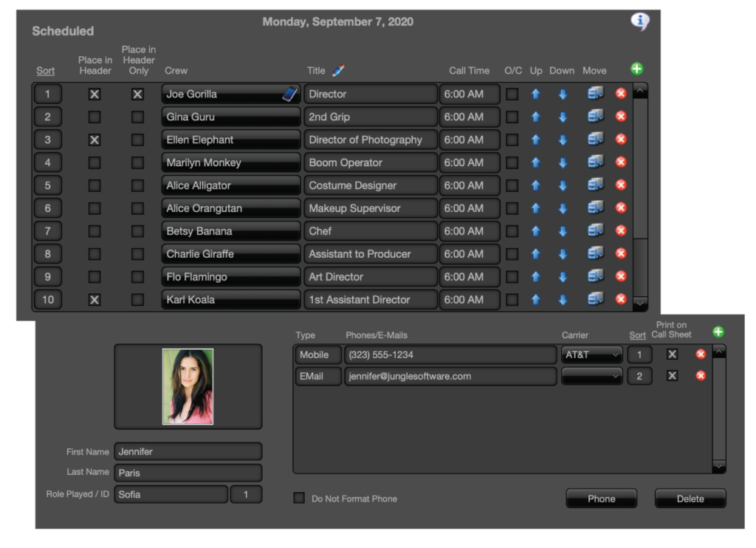Select the Flo Flamingo crew field
756x548 pixels.
231,277
